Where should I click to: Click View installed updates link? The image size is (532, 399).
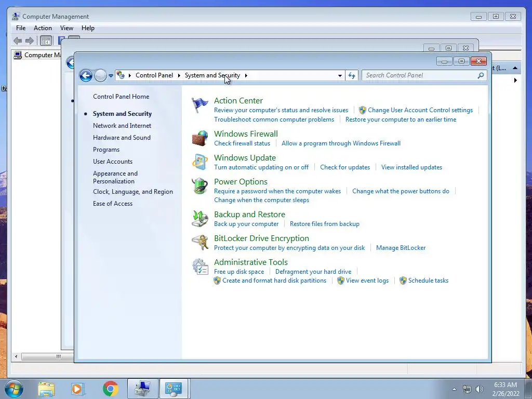tap(411, 167)
